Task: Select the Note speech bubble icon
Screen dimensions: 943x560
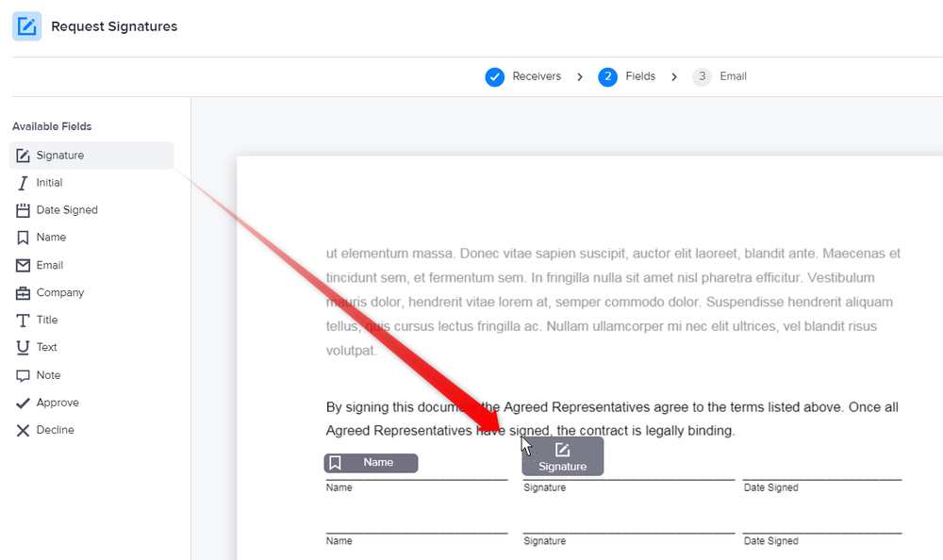Action: click(23, 376)
